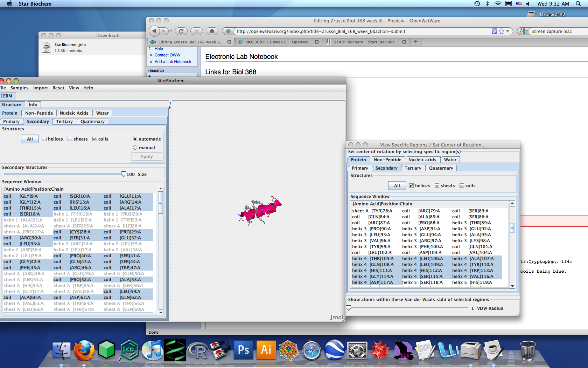
Task: Follow the Add a Lab Notebook link
Action: point(173,62)
